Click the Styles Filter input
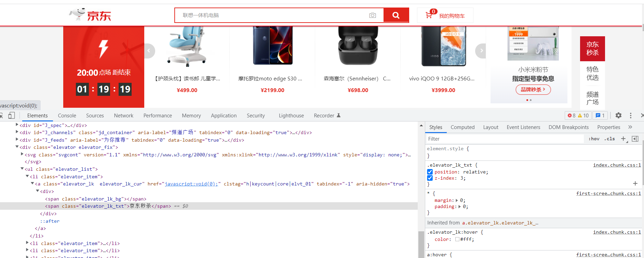644x258 pixels. pos(505,139)
